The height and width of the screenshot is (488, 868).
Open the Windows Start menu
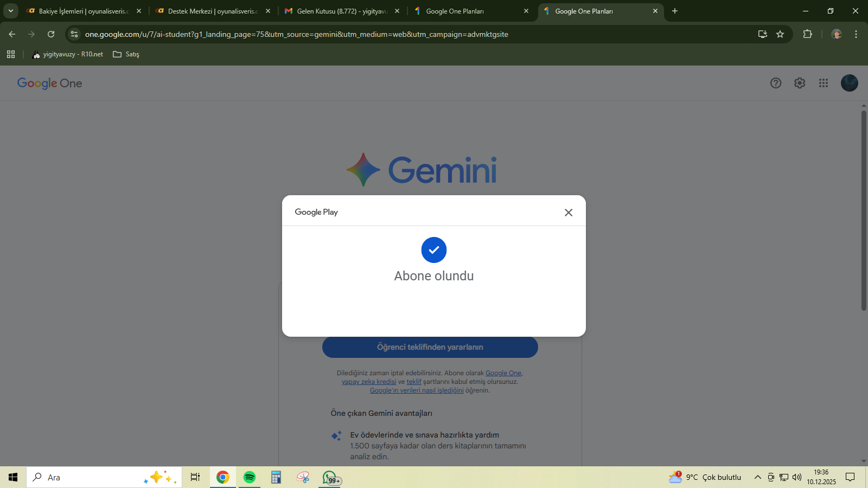pyautogui.click(x=13, y=477)
